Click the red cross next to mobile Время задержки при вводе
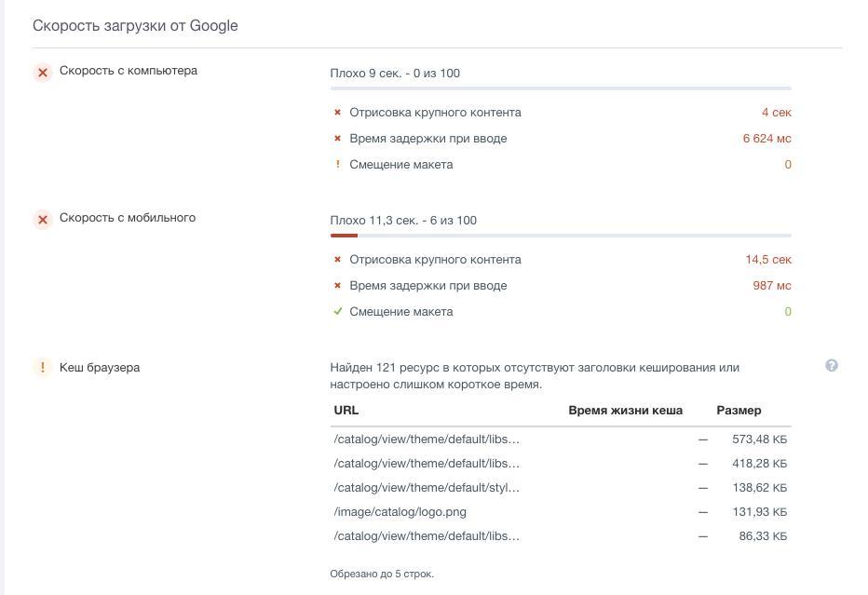This screenshot has width=868, height=595. point(337,286)
